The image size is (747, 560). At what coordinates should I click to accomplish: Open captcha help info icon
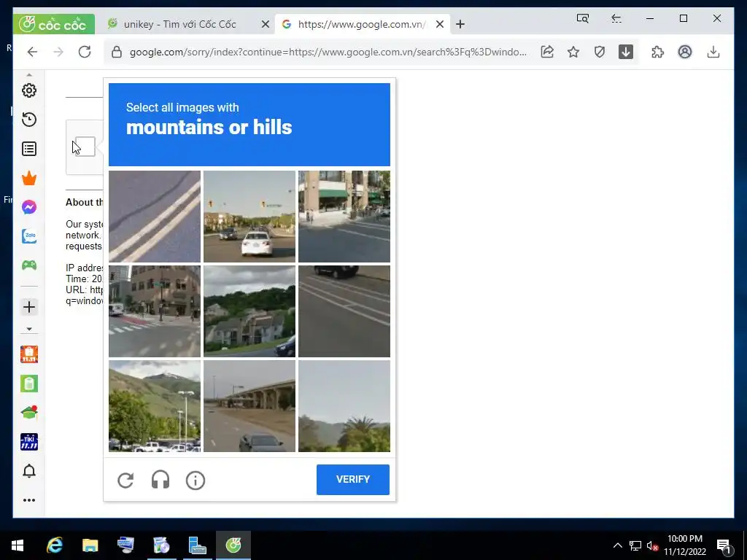point(196,480)
